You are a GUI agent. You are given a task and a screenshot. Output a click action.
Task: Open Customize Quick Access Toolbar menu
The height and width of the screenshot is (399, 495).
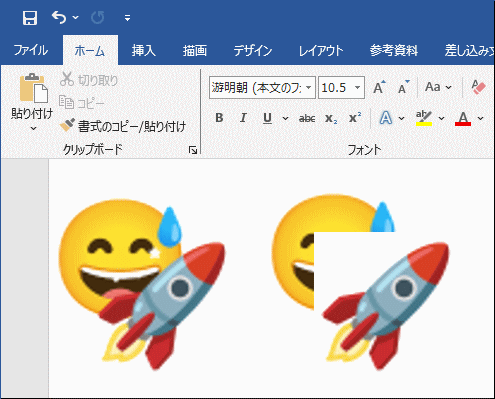[x=127, y=18]
